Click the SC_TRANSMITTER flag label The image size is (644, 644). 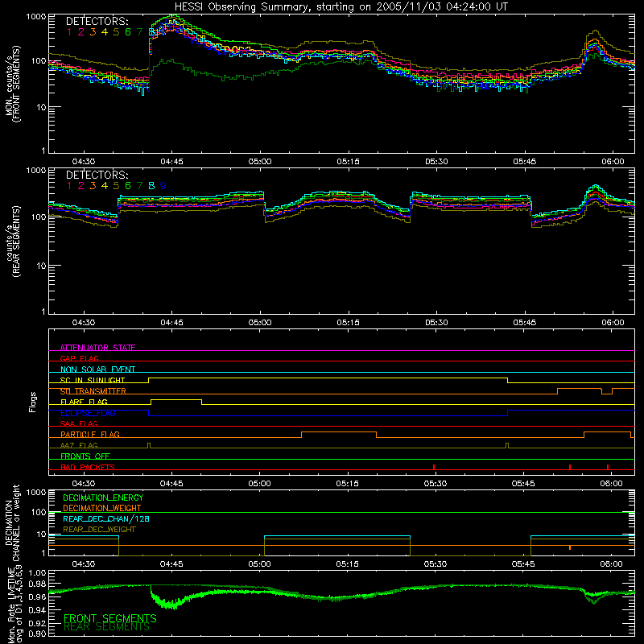click(x=93, y=391)
